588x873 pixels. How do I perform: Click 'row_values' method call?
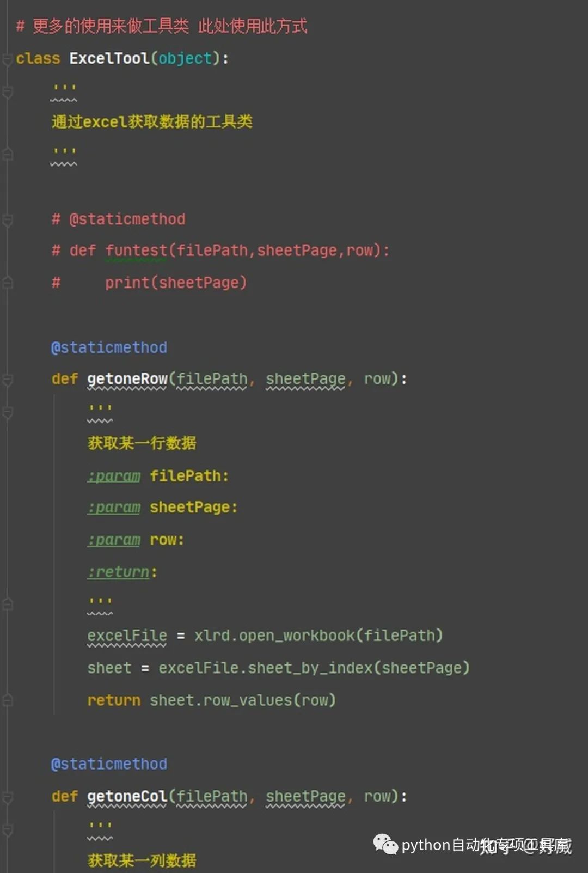pos(248,700)
